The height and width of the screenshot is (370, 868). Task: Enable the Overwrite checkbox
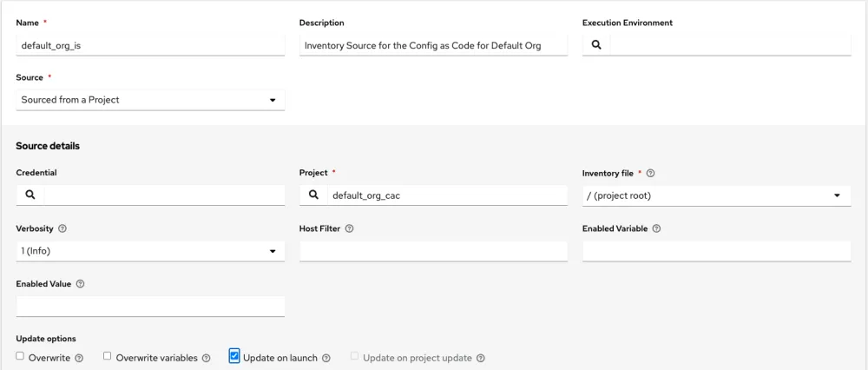click(x=21, y=356)
